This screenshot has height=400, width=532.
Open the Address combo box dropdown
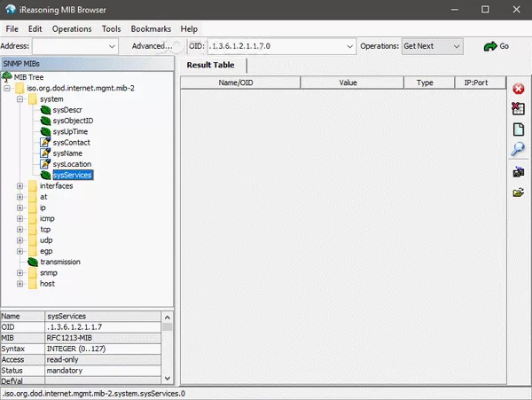pyautogui.click(x=111, y=45)
